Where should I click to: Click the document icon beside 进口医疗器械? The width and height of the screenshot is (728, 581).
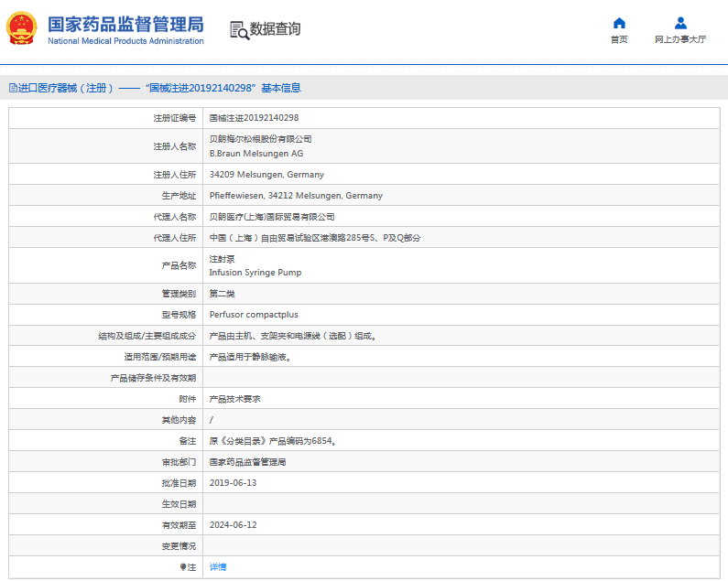click(x=13, y=88)
